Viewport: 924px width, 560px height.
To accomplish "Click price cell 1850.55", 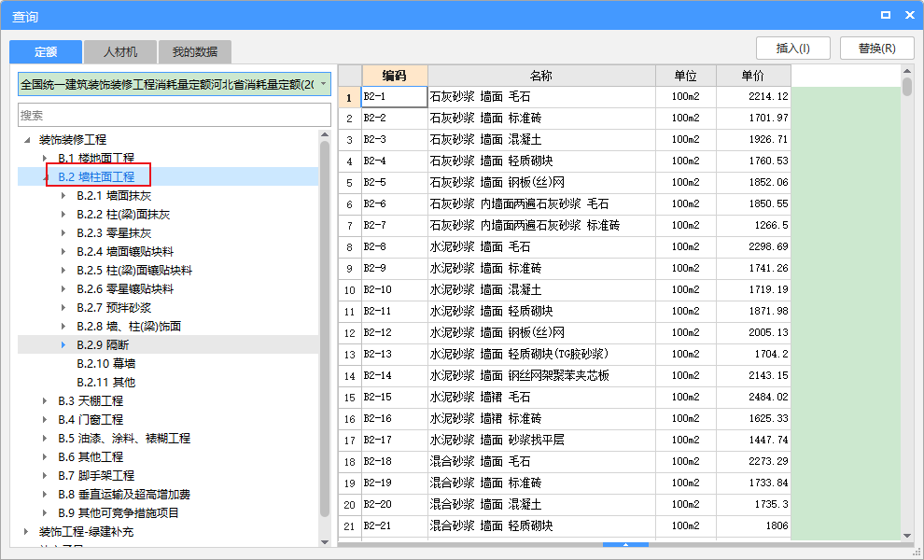I will [753, 204].
